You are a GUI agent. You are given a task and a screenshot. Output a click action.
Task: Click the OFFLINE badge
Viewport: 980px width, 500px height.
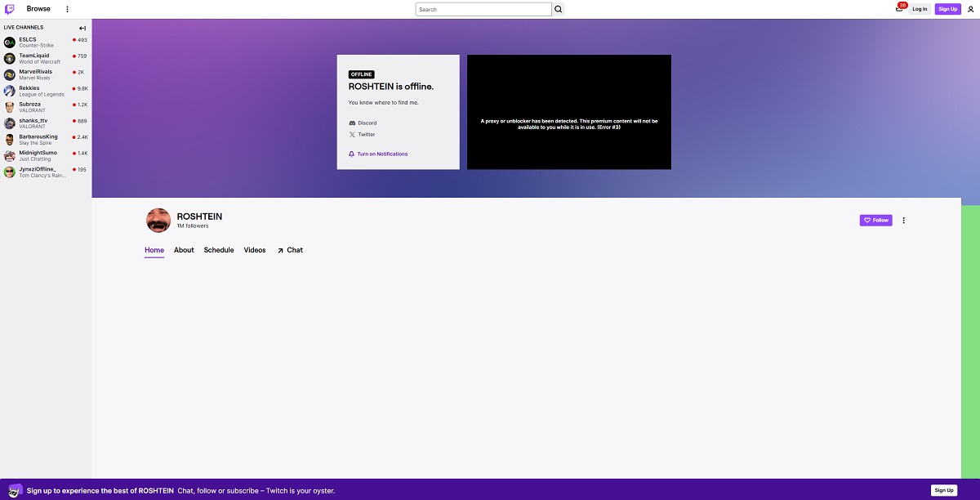[362, 74]
